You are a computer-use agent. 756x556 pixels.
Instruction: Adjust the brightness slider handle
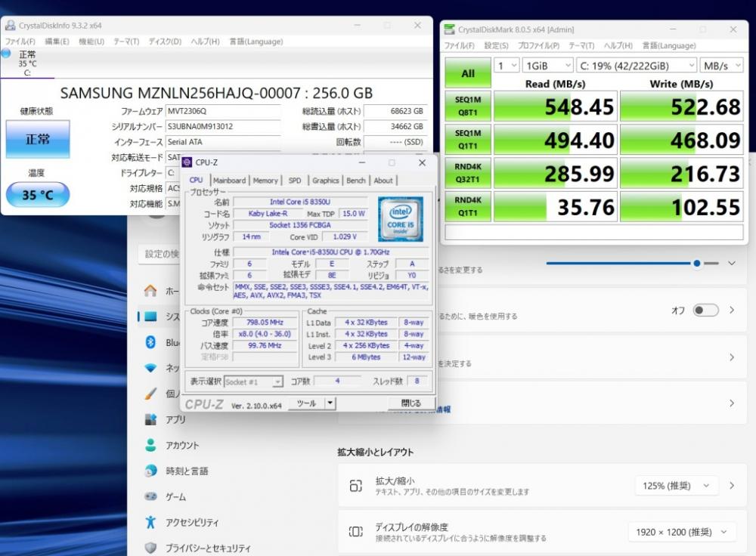(697, 264)
